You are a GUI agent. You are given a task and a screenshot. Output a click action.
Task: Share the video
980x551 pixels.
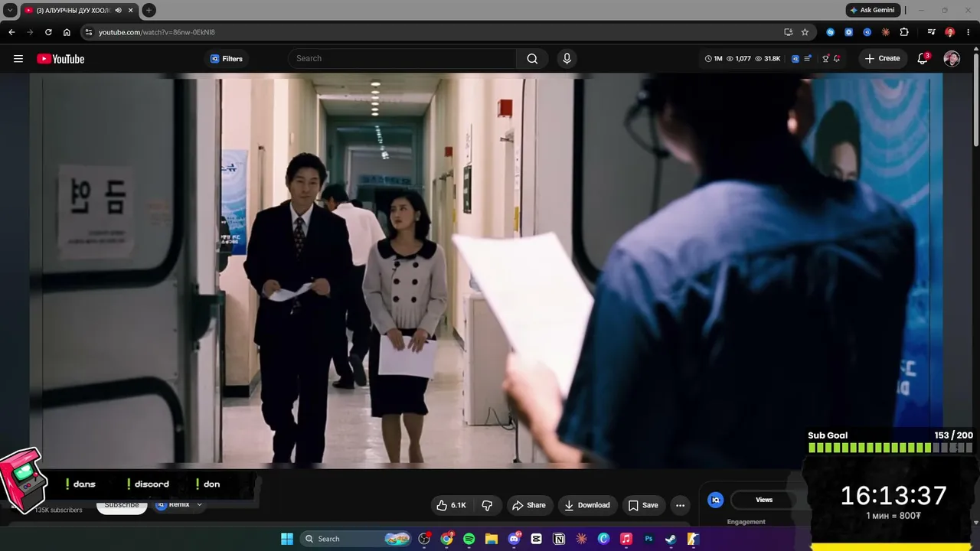(x=529, y=505)
